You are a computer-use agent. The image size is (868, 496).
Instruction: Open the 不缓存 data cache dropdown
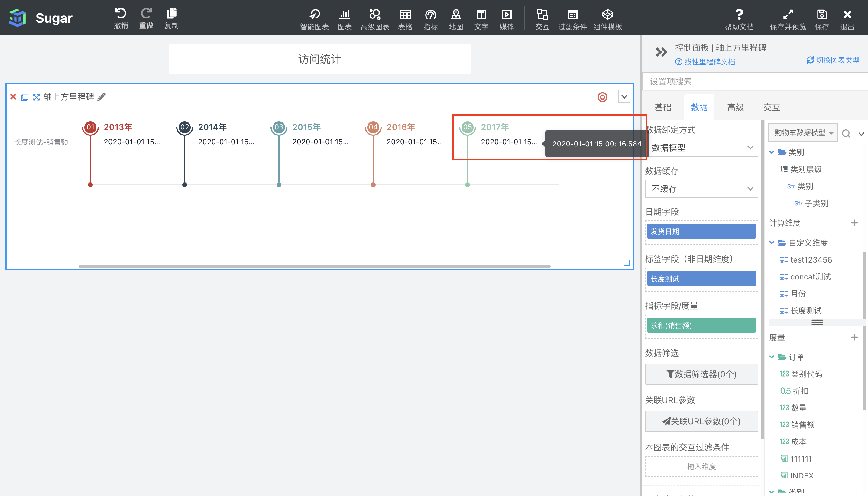701,189
